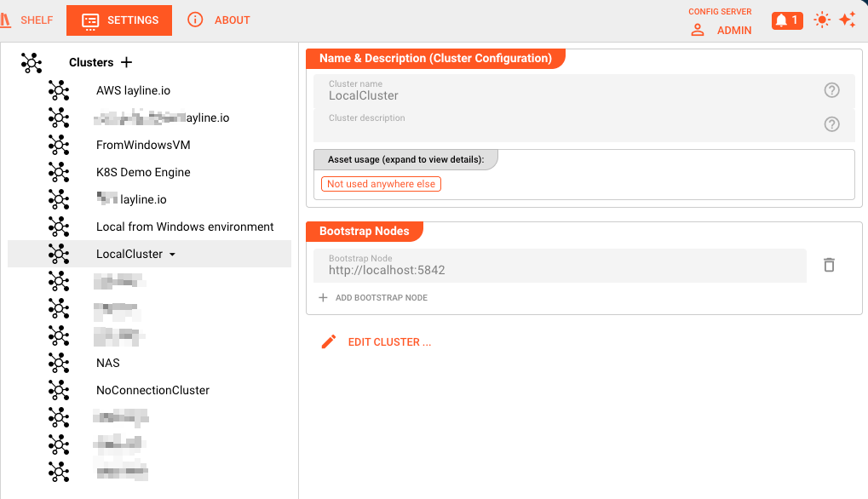868x499 pixels.
Task: Select the NAS cluster
Action: click(x=108, y=363)
